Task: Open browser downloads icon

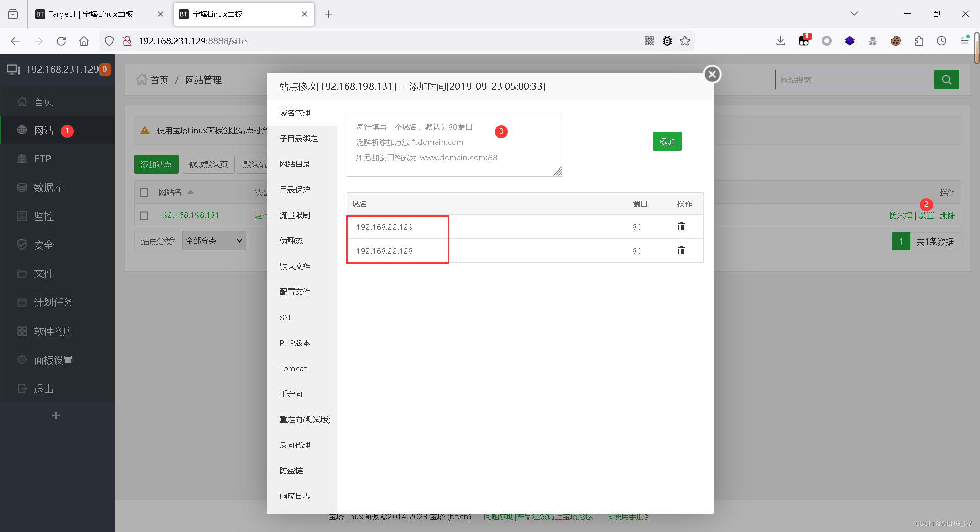Action: pyautogui.click(x=780, y=41)
